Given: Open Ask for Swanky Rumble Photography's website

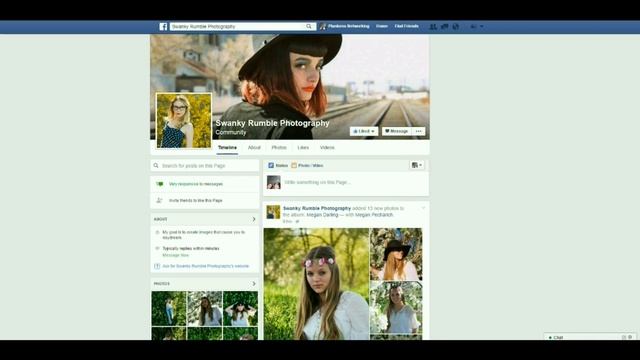Looking at the screenshot, I should click(206, 266).
